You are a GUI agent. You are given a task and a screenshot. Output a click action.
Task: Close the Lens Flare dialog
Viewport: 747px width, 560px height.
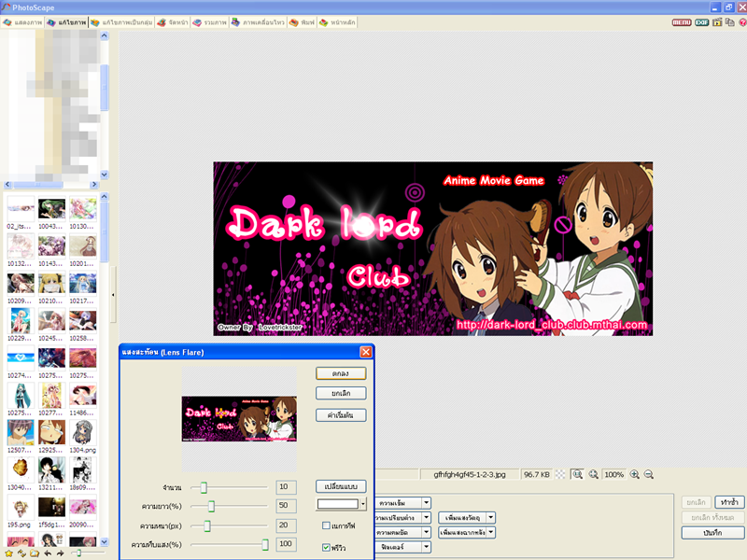click(365, 352)
